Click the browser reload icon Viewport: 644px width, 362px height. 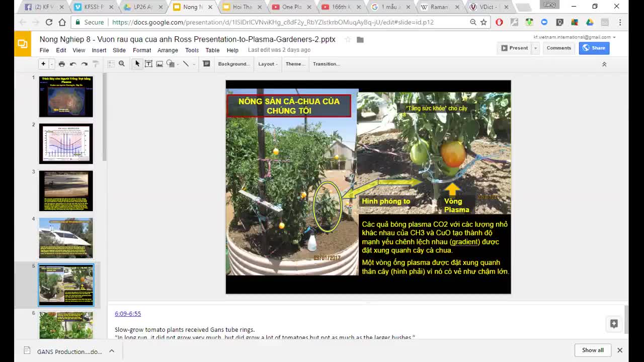[x=49, y=22]
